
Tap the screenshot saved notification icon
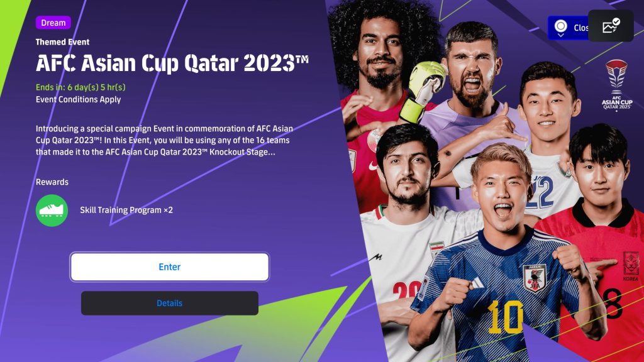[x=611, y=26]
